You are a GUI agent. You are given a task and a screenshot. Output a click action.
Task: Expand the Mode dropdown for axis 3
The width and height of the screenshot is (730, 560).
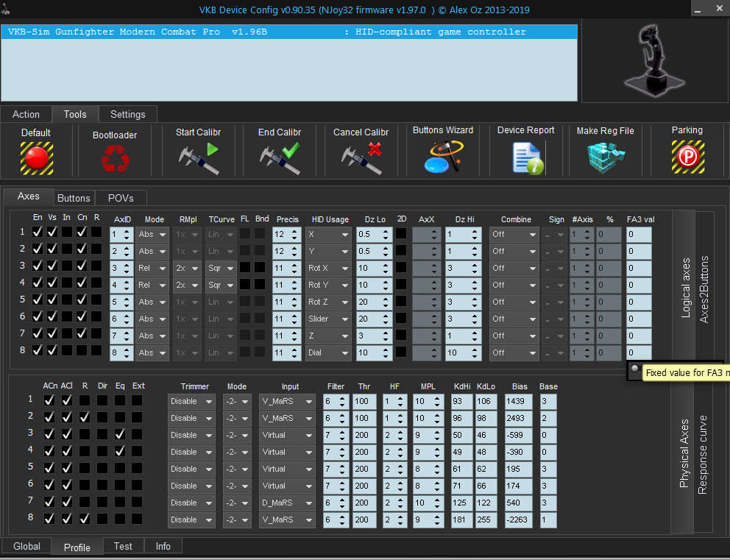point(152,268)
